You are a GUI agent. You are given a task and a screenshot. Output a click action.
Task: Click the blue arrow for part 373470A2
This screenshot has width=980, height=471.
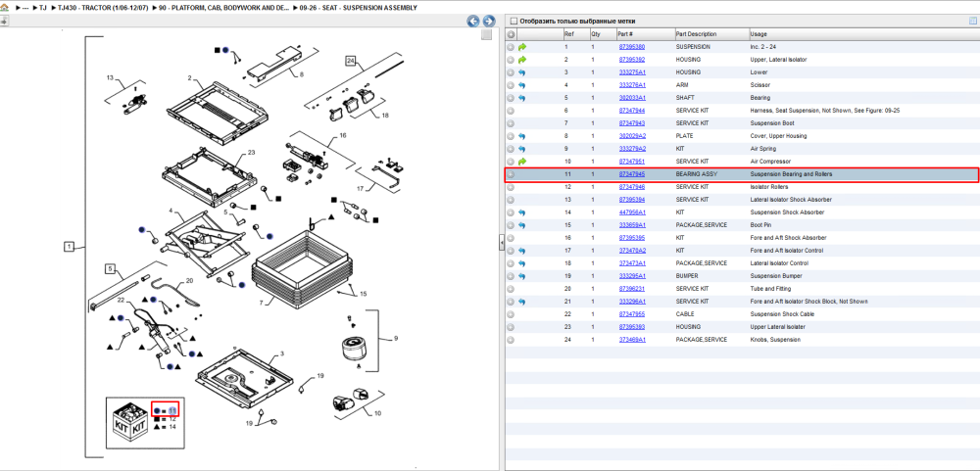pyautogui.click(x=522, y=251)
